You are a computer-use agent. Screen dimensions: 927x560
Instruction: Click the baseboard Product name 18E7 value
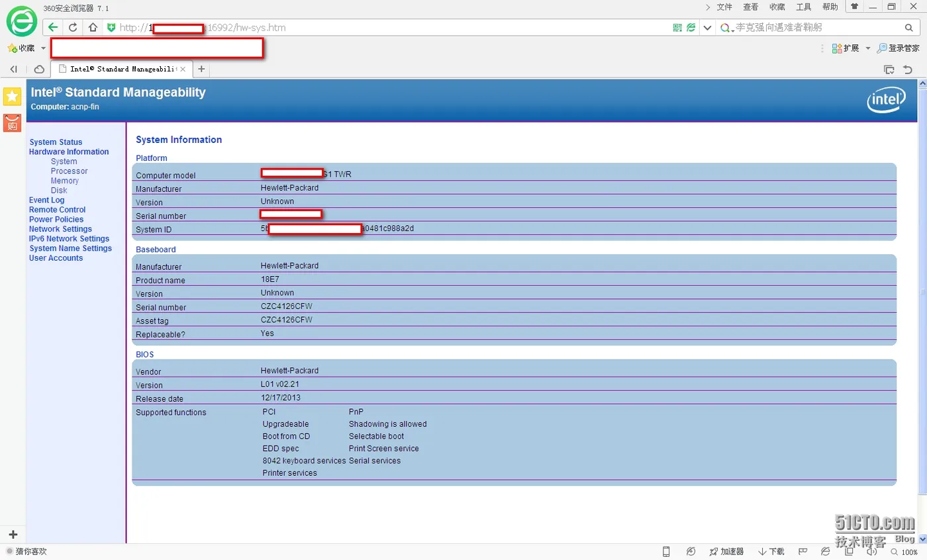coord(269,279)
